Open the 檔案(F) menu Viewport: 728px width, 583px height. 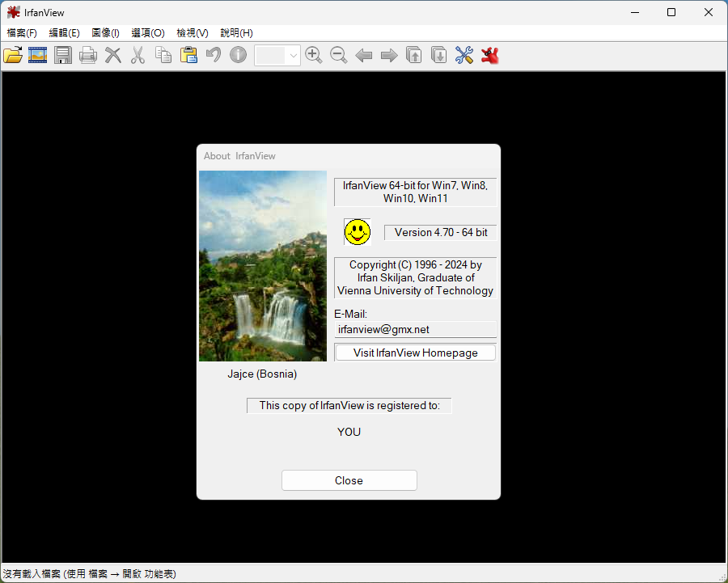[x=22, y=33]
